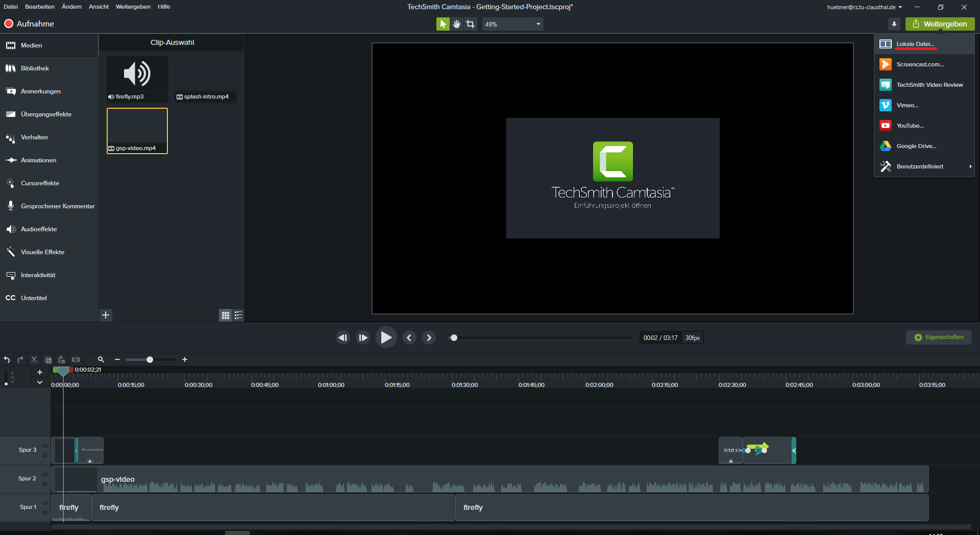Share to YouTube
The height and width of the screenshot is (535, 980).
[x=924, y=126]
